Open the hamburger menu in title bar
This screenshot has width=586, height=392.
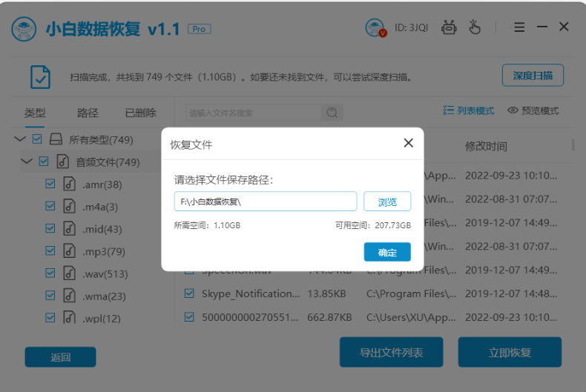[519, 27]
